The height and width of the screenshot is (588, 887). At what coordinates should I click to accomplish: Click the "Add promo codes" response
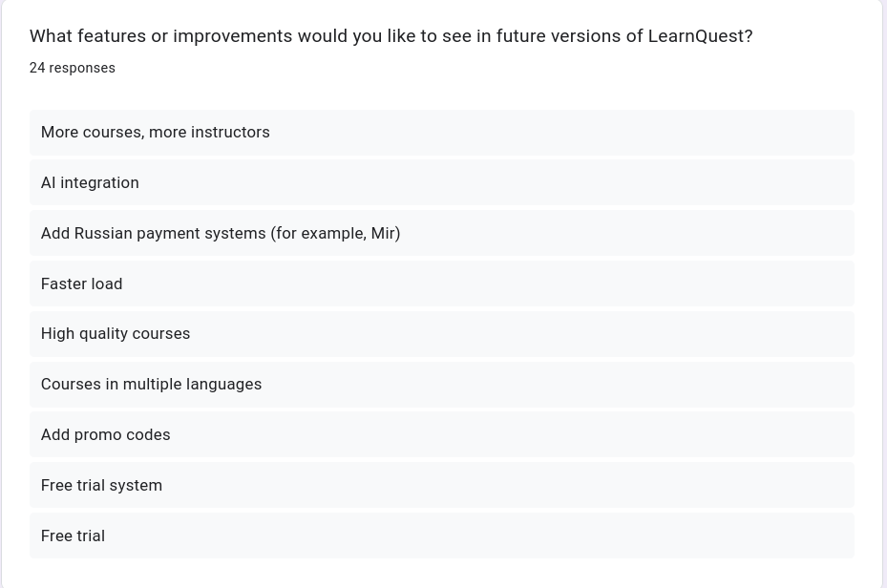[106, 434]
